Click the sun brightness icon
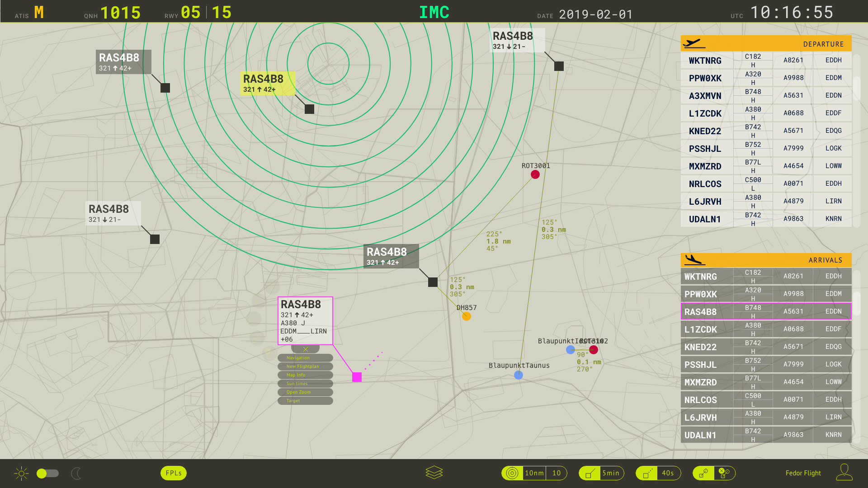Viewport: 868px width, 488px height. point(21,473)
